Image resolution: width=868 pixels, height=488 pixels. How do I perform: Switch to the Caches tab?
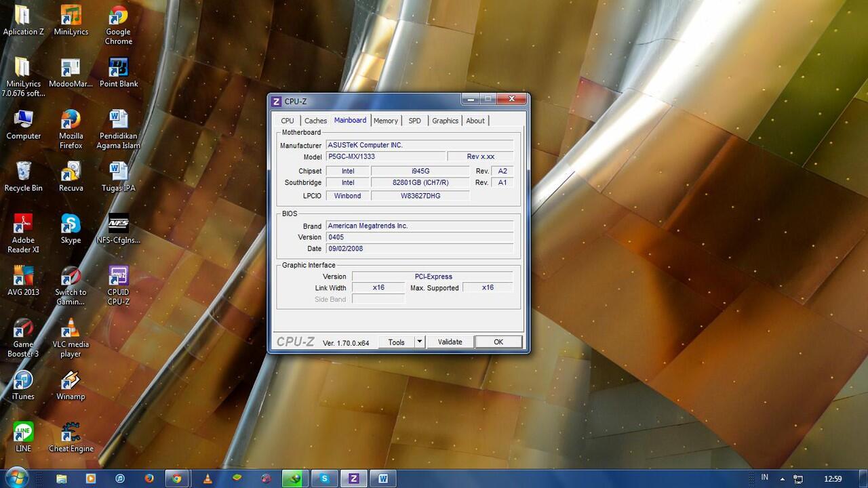coord(315,121)
